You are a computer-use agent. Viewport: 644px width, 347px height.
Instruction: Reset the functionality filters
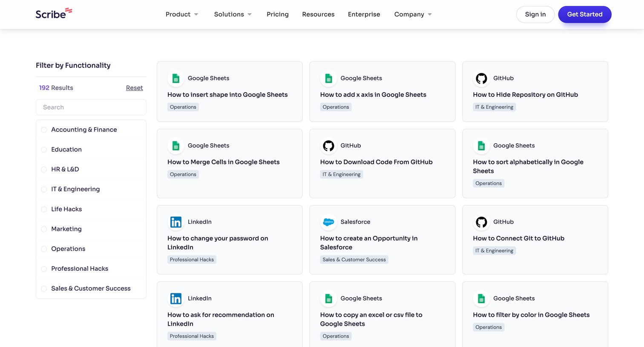[x=135, y=88]
